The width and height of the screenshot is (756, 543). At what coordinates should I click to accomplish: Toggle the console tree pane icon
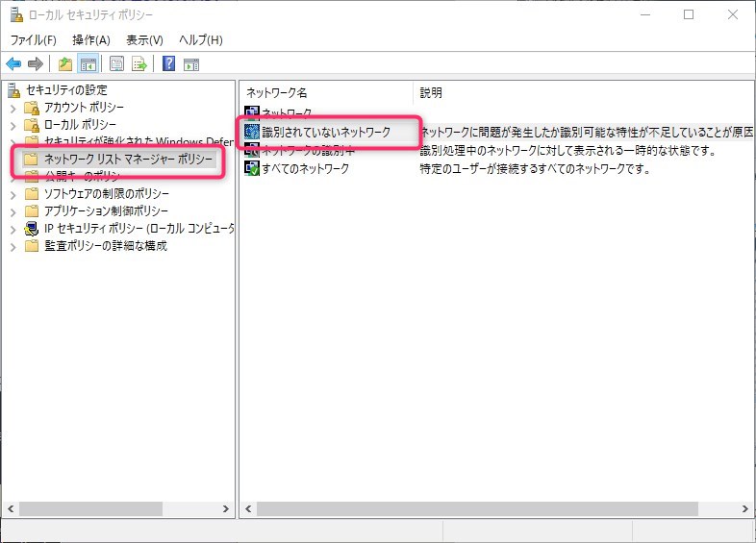88,63
